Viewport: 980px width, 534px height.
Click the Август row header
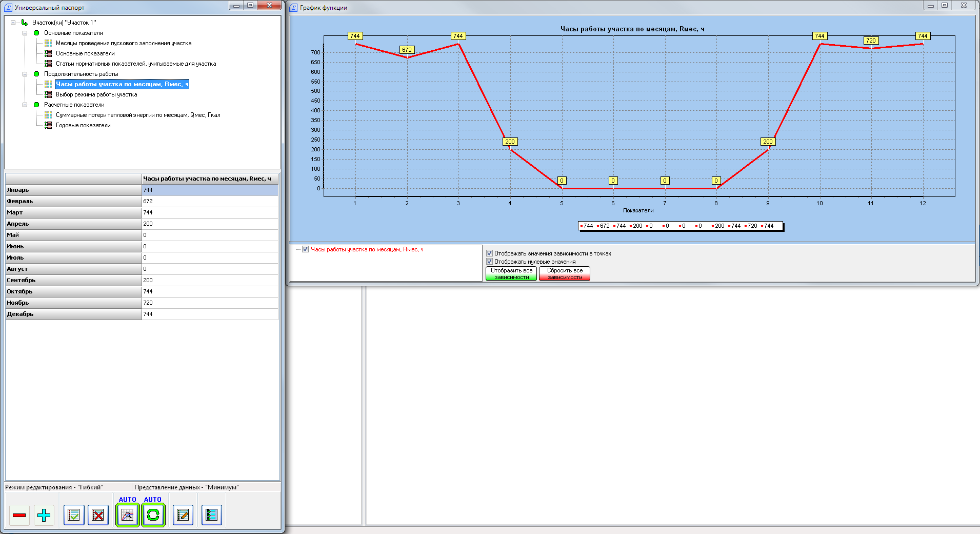point(73,269)
